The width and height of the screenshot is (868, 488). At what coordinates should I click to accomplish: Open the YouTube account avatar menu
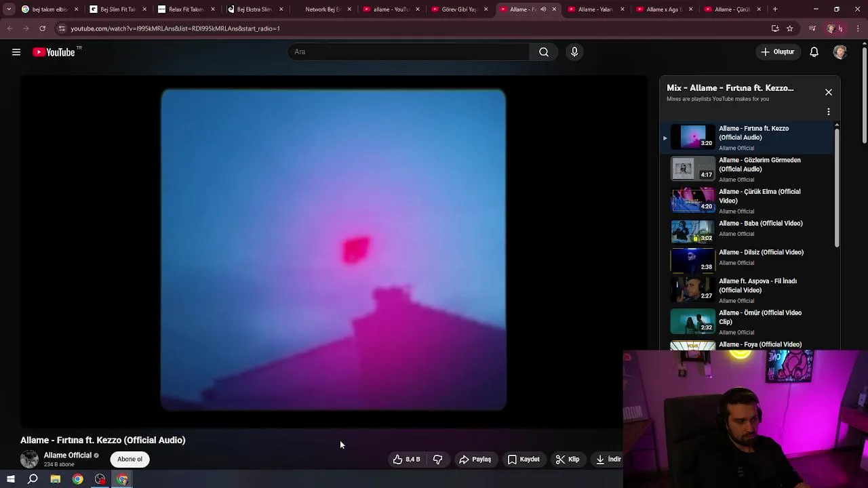pos(840,52)
